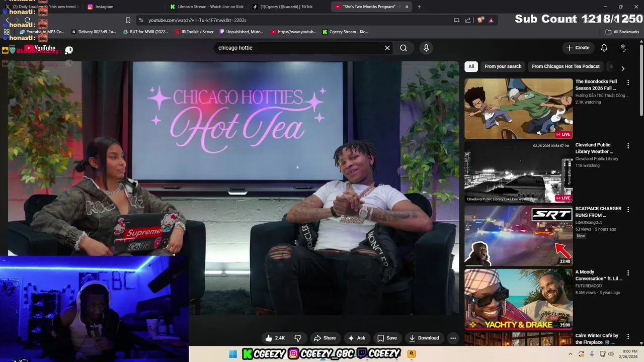Open the Brave shields icon
This screenshot has height=362, width=644.
click(x=480, y=20)
